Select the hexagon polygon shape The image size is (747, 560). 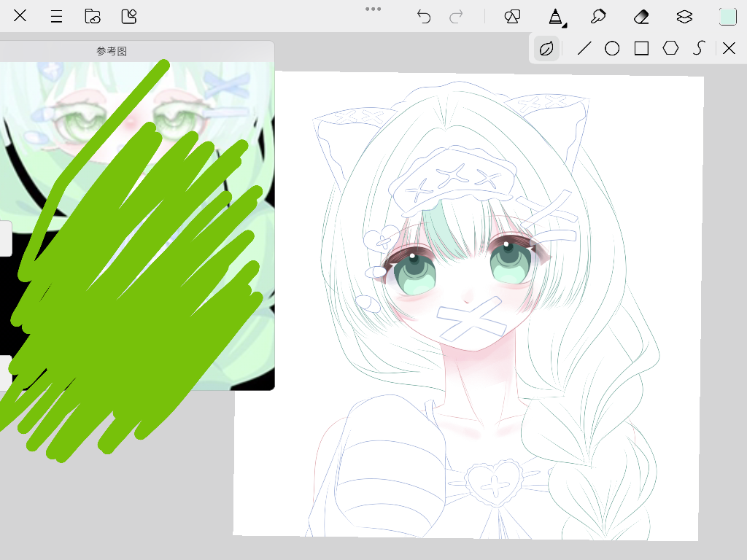tap(670, 49)
